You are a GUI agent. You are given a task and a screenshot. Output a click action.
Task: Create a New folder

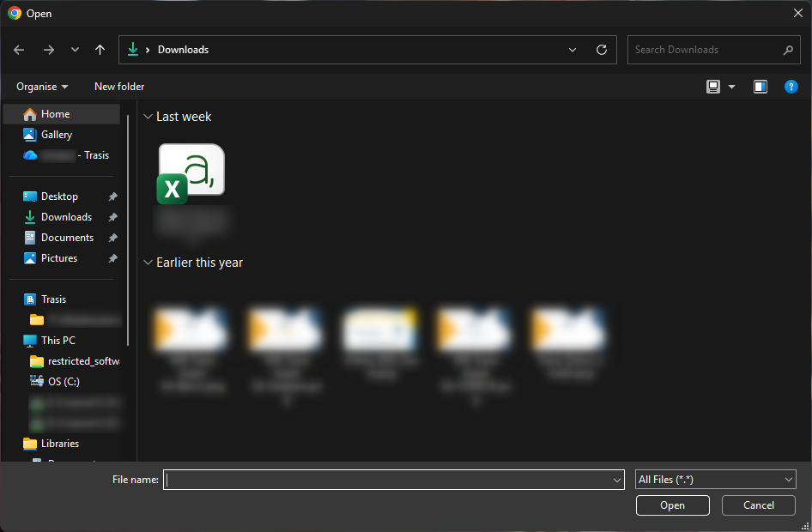click(119, 87)
